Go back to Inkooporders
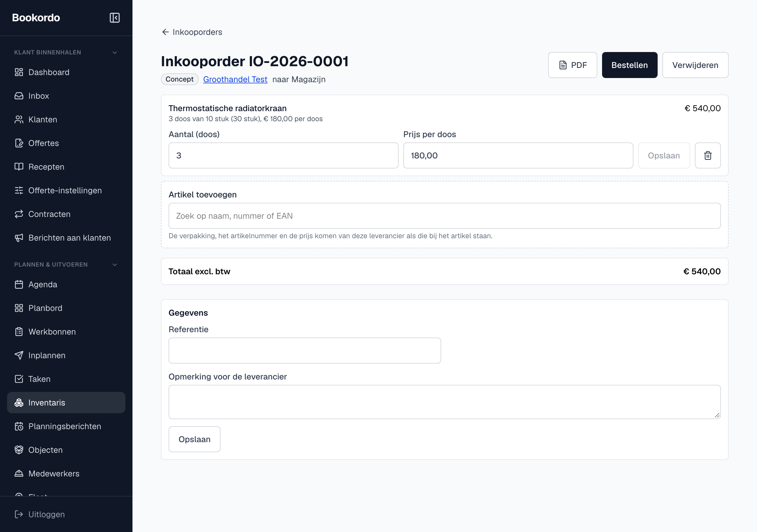Screen dimensions: 757x532 (192, 32)
